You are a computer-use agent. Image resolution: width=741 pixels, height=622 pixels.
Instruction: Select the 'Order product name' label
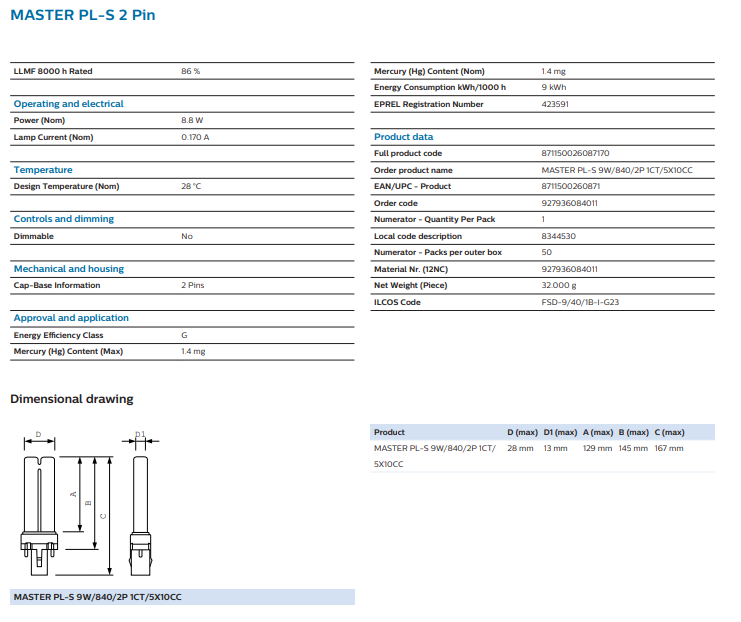click(413, 171)
